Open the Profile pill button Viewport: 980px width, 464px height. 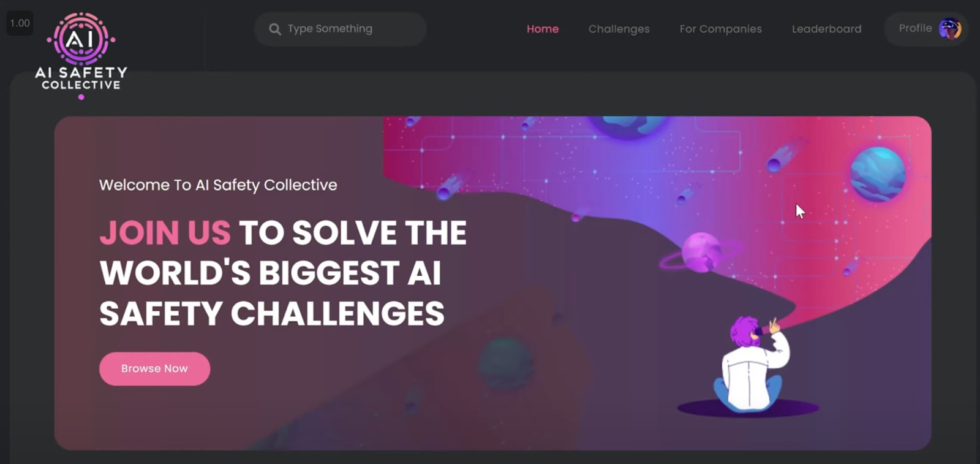point(925,29)
